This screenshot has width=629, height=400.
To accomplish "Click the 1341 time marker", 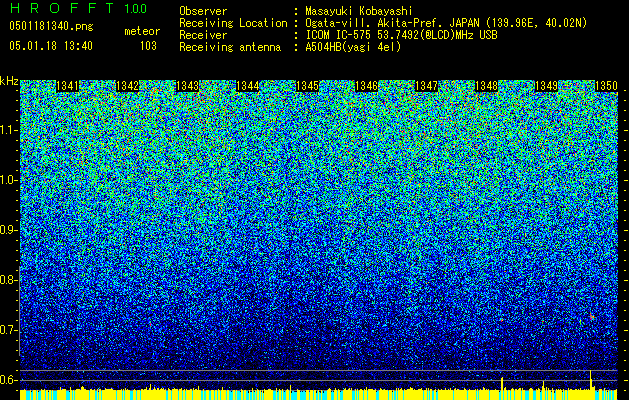I will click(x=67, y=86).
